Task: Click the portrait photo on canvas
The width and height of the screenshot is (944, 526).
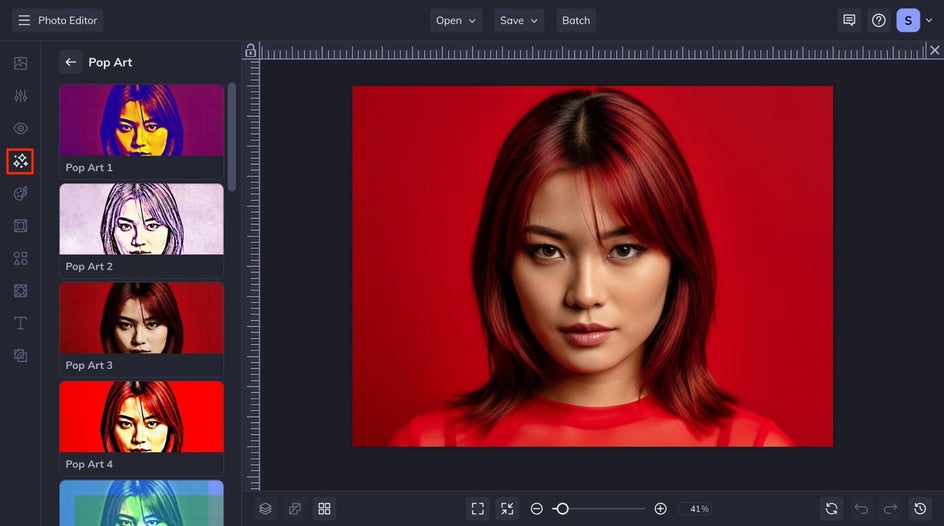Action: [592, 266]
